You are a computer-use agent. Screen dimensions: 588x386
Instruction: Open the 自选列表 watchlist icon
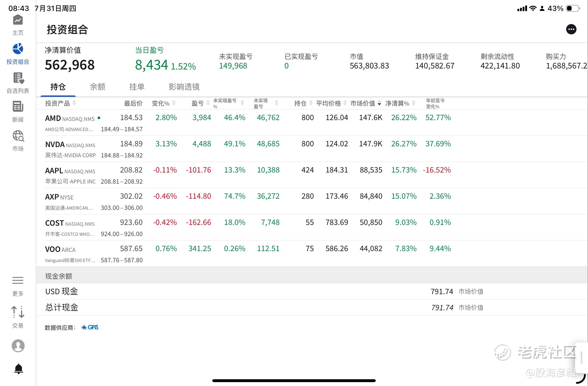(18, 78)
